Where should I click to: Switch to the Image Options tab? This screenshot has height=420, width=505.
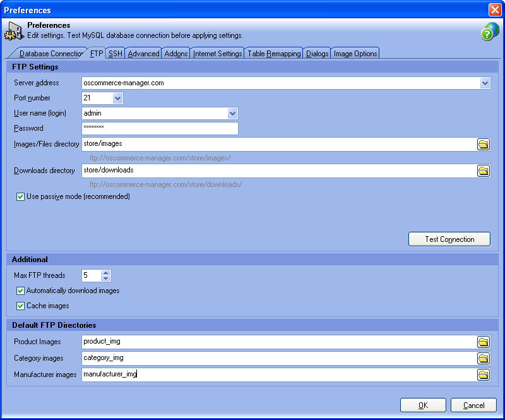click(x=355, y=54)
